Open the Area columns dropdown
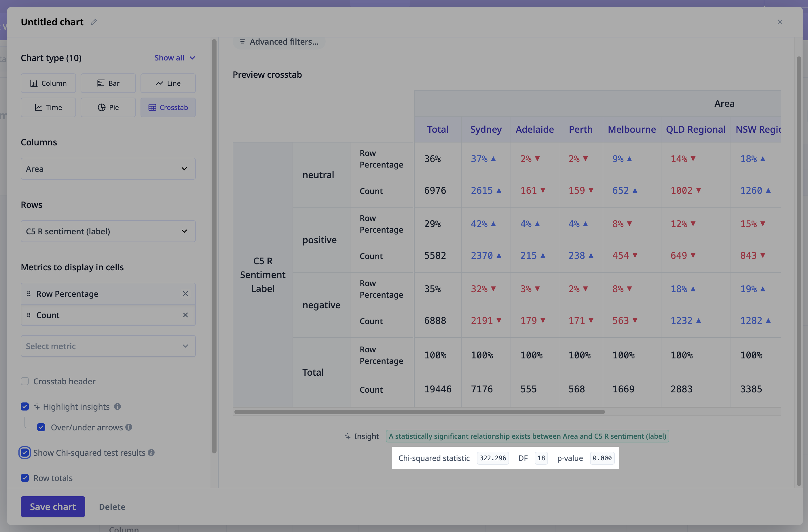Viewport: 808px width, 532px height. 108,169
